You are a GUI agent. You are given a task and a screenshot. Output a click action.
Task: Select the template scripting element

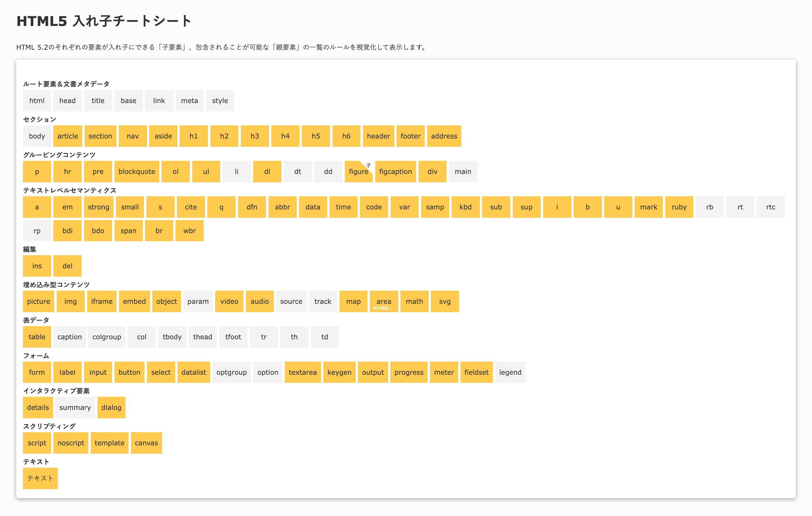click(x=109, y=443)
